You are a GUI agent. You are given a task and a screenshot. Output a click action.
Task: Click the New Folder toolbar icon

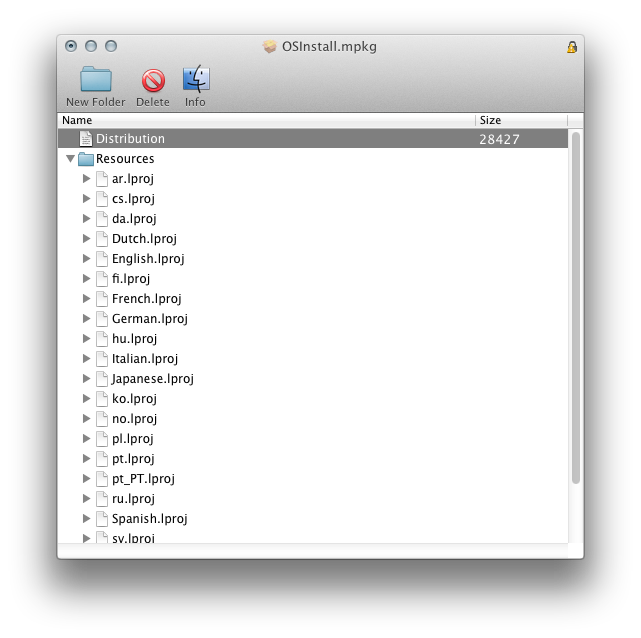pyautogui.click(x=96, y=78)
